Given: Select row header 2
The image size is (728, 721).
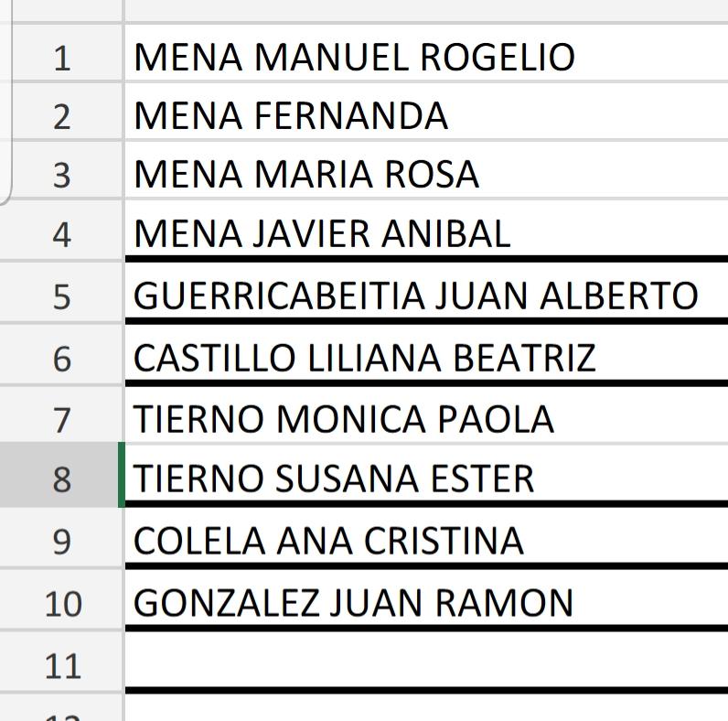Looking at the screenshot, I should click(x=61, y=112).
